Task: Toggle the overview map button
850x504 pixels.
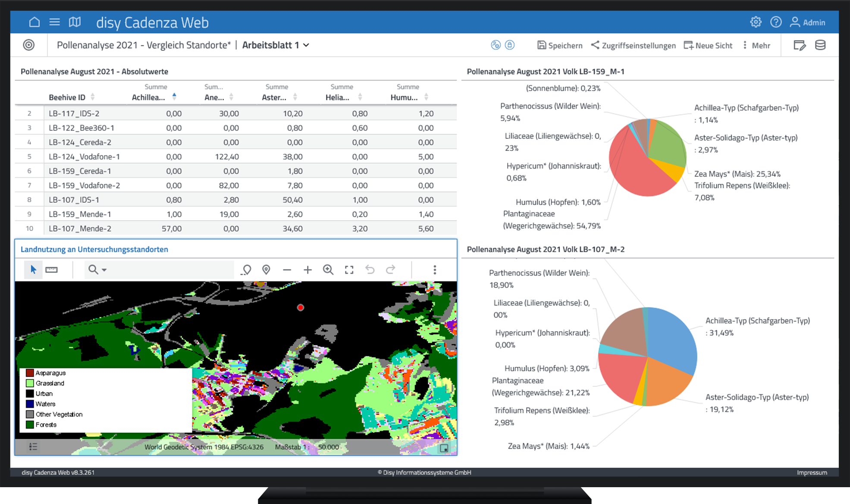Action: (x=444, y=448)
